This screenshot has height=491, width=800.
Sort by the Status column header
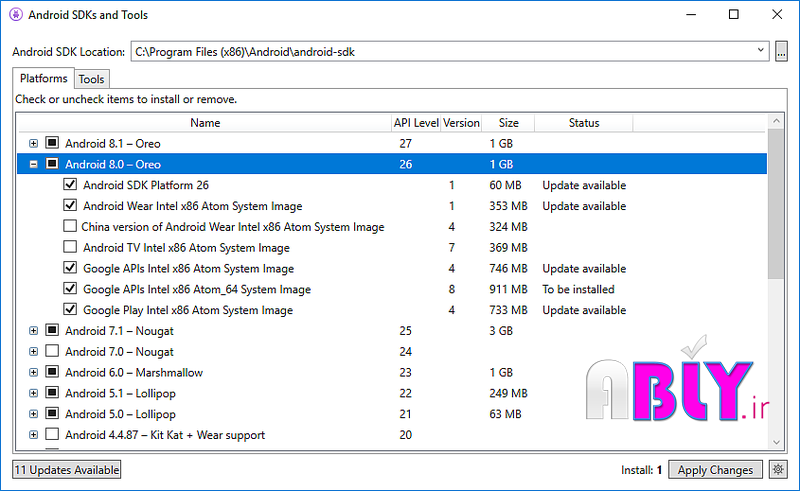click(x=584, y=123)
